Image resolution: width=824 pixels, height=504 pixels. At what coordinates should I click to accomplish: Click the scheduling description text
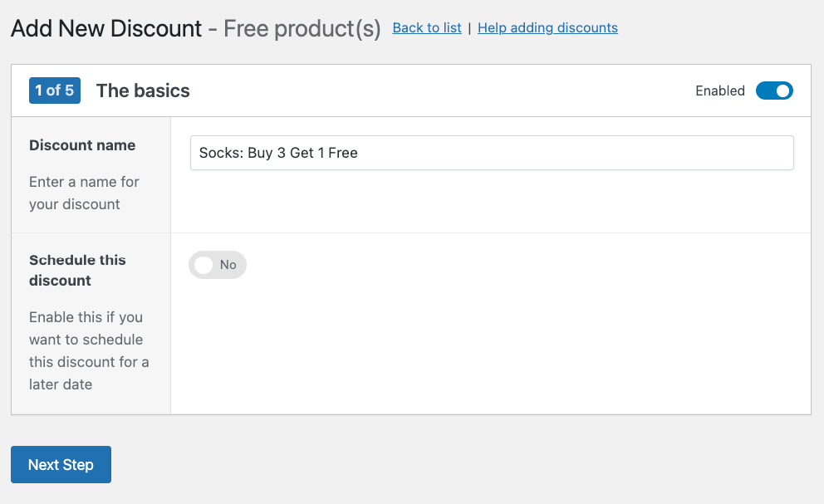(89, 350)
